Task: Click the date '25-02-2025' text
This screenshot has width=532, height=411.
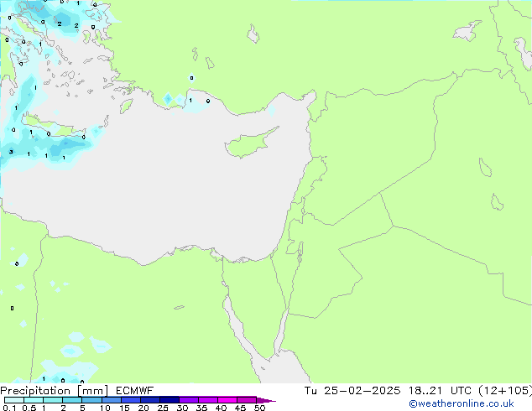Action: click(x=362, y=391)
